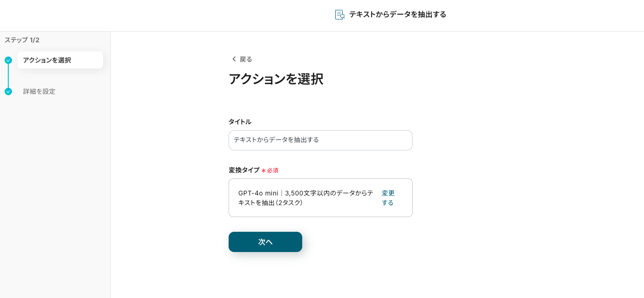Click the checkmark circle beside アクションを選択
644x298 pixels.
coord(8,60)
